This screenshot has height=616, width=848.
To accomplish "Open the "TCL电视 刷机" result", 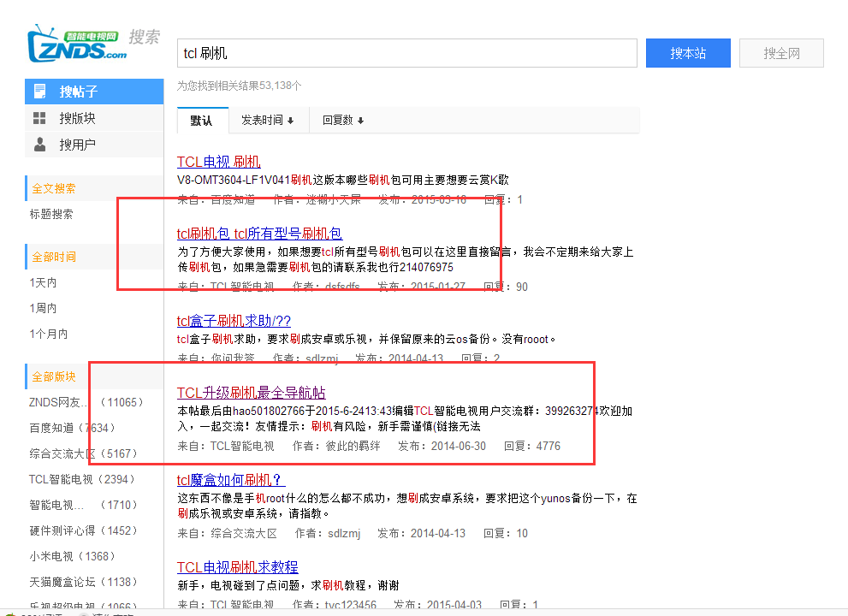I will pos(218,162).
